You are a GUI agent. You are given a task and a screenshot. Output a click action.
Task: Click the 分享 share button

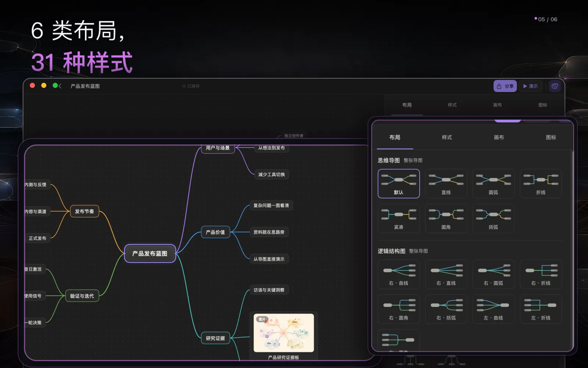(x=505, y=86)
